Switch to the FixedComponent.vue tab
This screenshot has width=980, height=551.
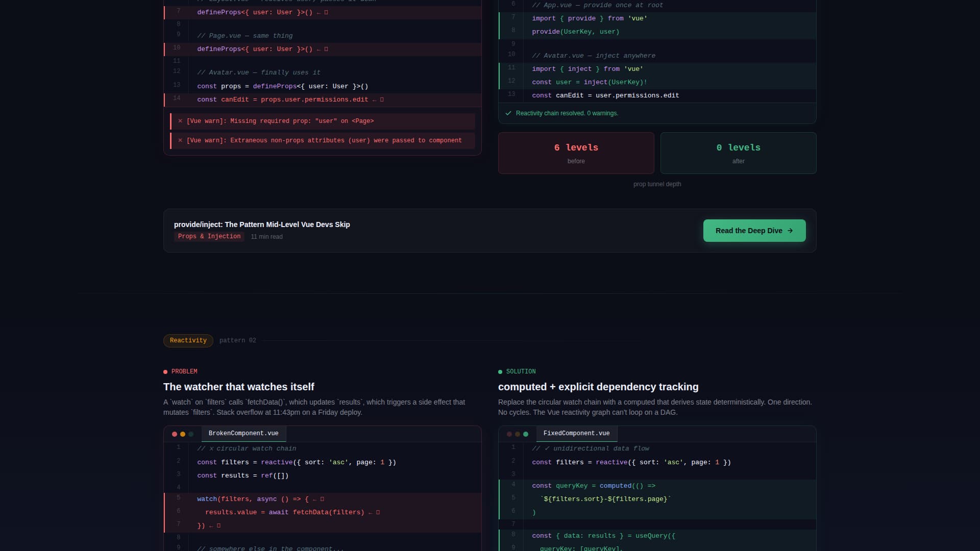coord(576,433)
